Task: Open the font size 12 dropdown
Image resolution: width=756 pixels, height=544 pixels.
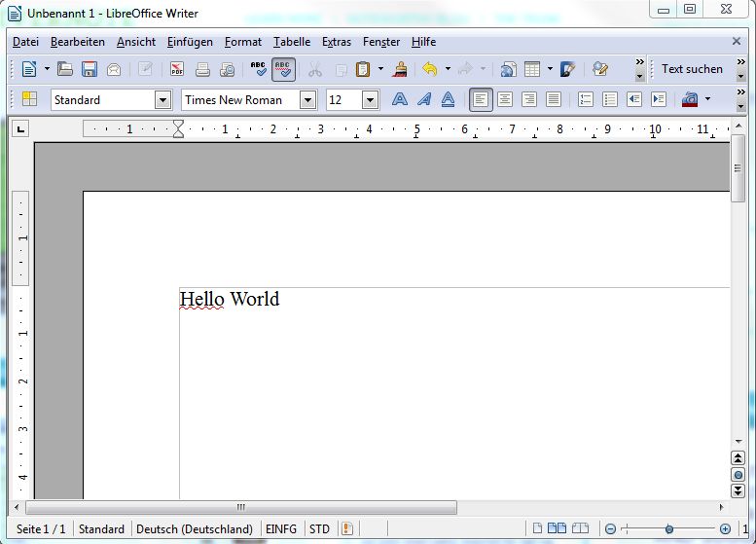Action: point(370,99)
